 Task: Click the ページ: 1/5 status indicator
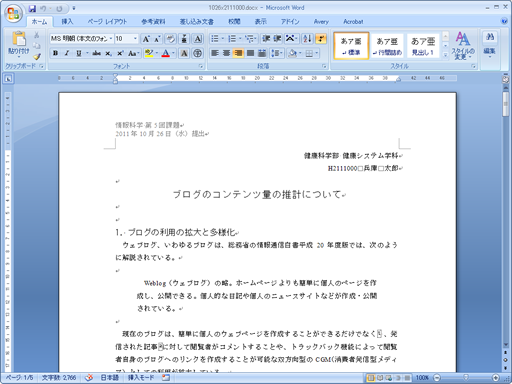[x=19, y=378]
